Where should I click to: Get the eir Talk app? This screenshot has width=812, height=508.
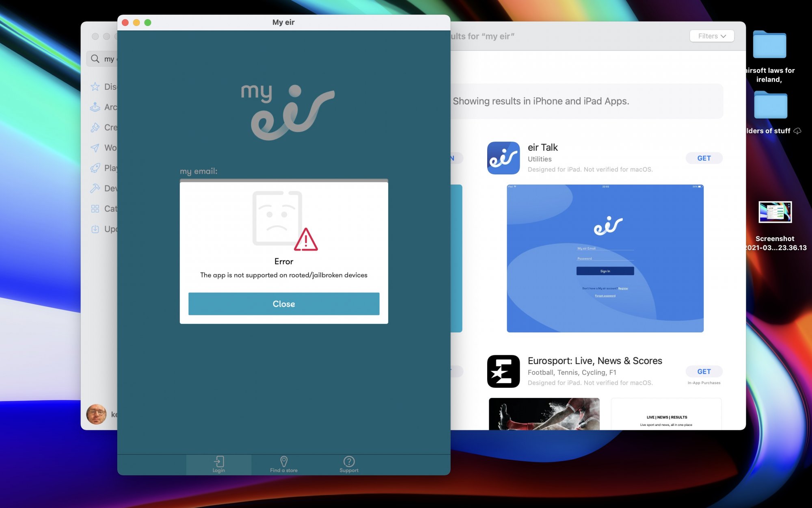click(x=704, y=158)
